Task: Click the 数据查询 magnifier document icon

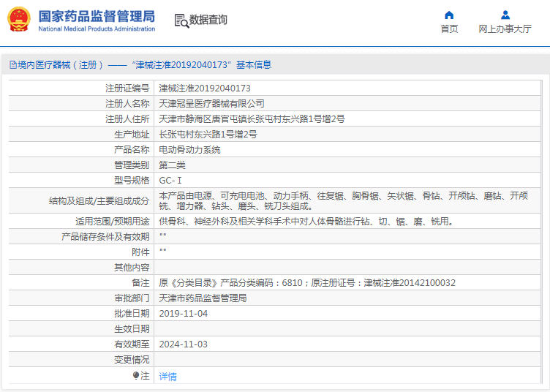Action: point(181,20)
